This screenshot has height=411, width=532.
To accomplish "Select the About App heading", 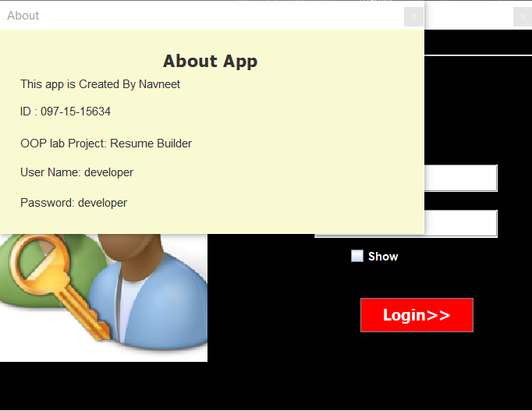I will (x=211, y=62).
